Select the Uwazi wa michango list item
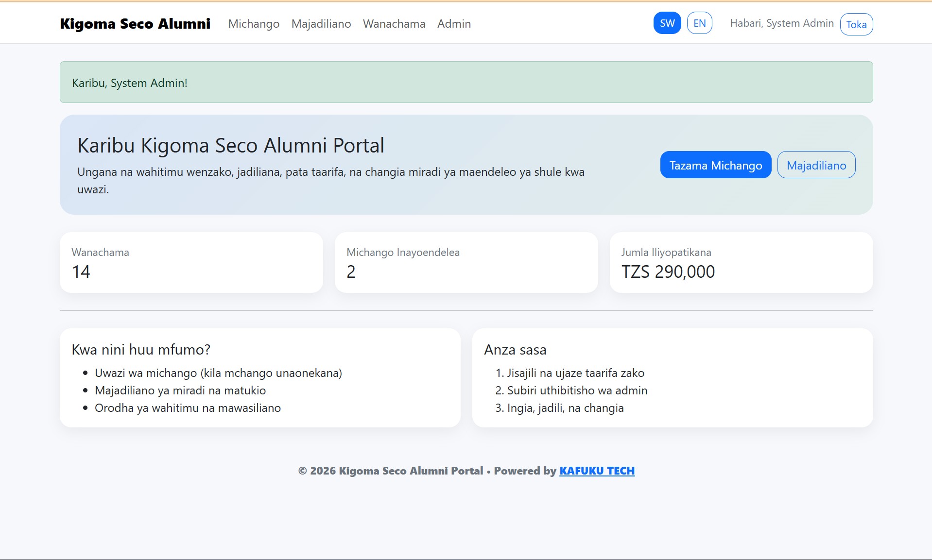Viewport: 932px width, 560px height. coord(219,373)
